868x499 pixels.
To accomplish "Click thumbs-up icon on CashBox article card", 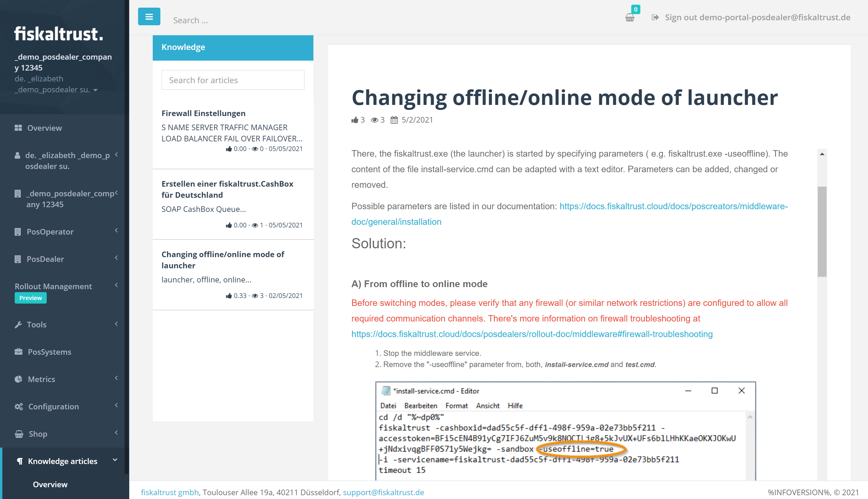I will 229,225.
